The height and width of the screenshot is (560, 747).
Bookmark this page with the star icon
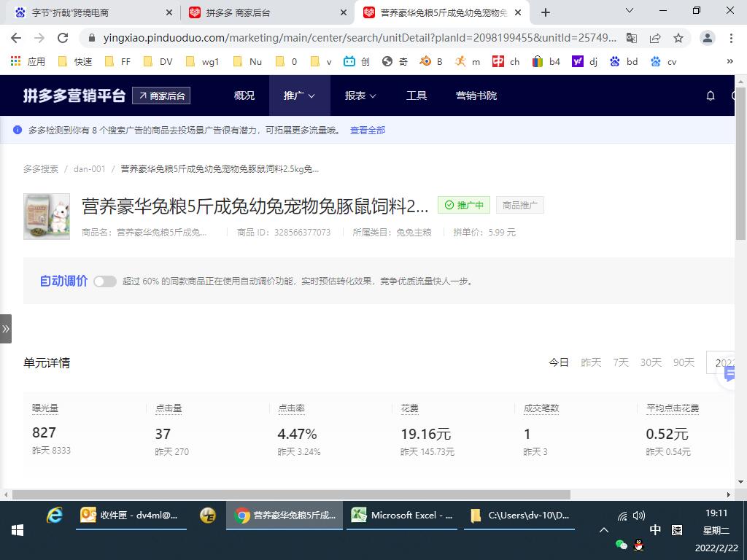pos(678,38)
